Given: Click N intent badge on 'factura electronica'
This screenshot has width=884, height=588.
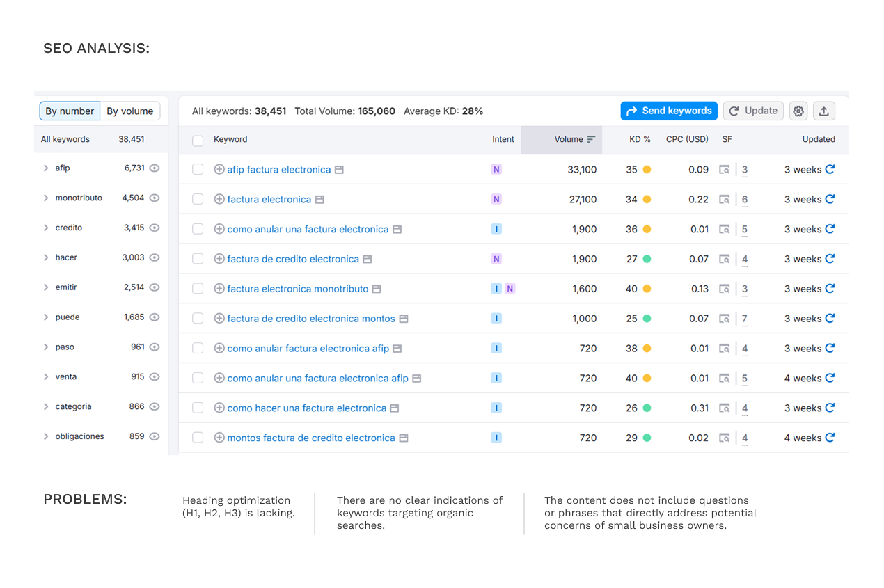Looking at the screenshot, I should 496,199.
